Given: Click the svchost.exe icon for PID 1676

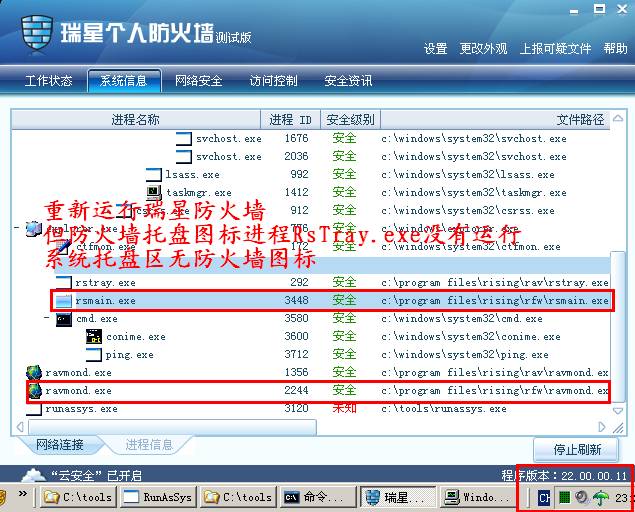Looking at the screenshot, I should [184, 139].
